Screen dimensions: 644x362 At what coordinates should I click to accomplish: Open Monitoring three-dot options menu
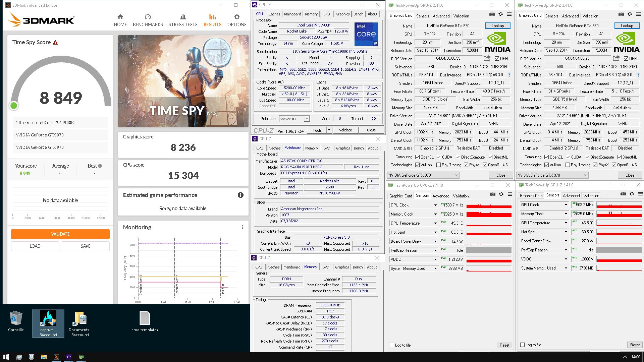(243, 227)
